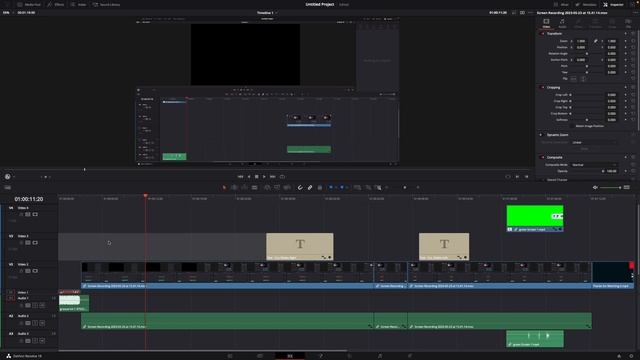The height and width of the screenshot is (360, 640).
Task: Select the Trim Edit Mode tool
Action: [x=234, y=187]
